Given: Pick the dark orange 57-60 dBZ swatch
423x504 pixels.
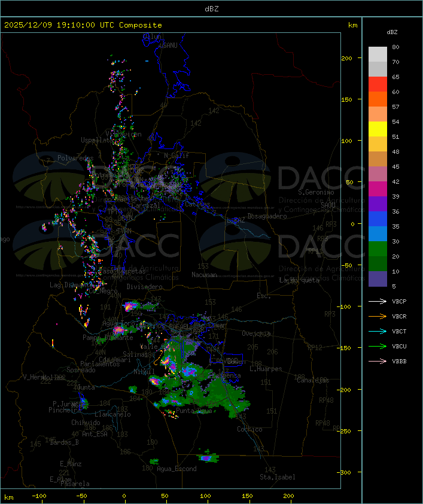Looking at the screenshot, I should pyautogui.click(x=378, y=99).
